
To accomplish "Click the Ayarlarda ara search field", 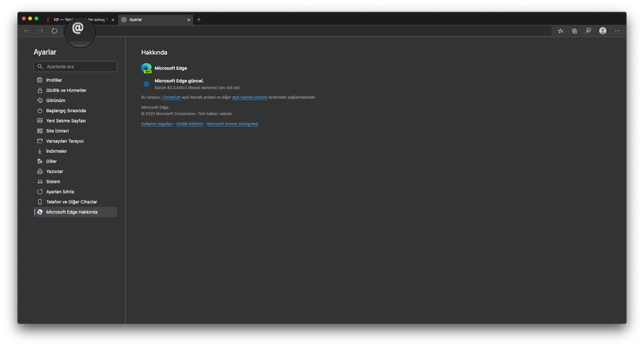I will pos(75,66).
